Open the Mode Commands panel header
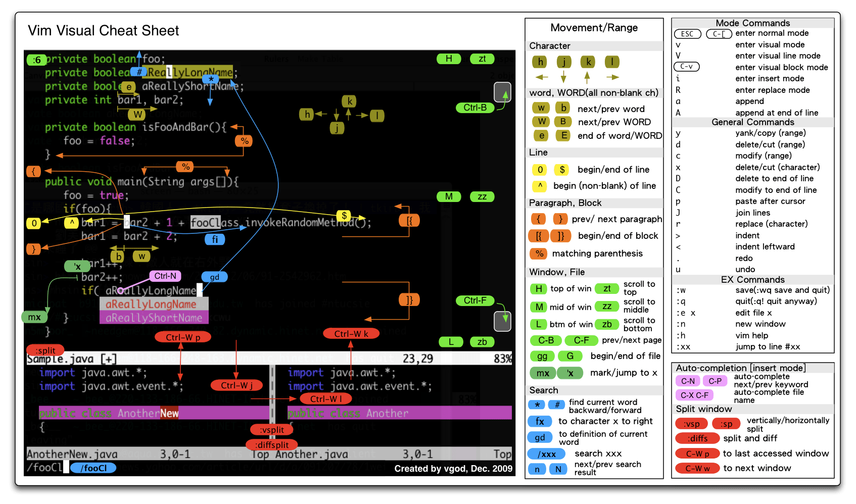 752,23
